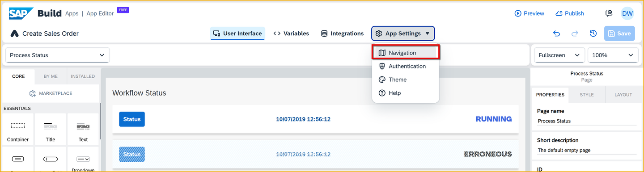This screenshot has width=644, height=172.
Task: Click the map icon beside Navigation
Action: click(382, 53)
